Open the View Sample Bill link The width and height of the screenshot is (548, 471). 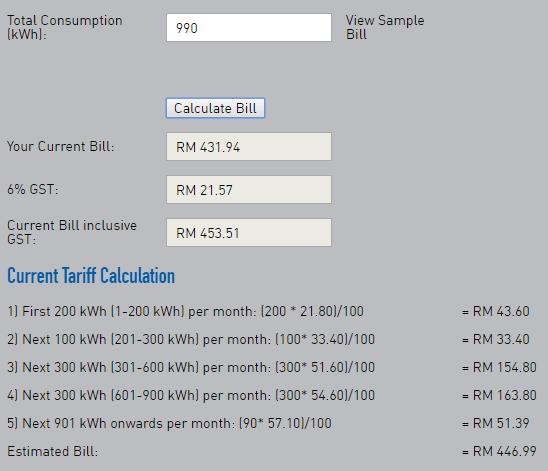385,27
